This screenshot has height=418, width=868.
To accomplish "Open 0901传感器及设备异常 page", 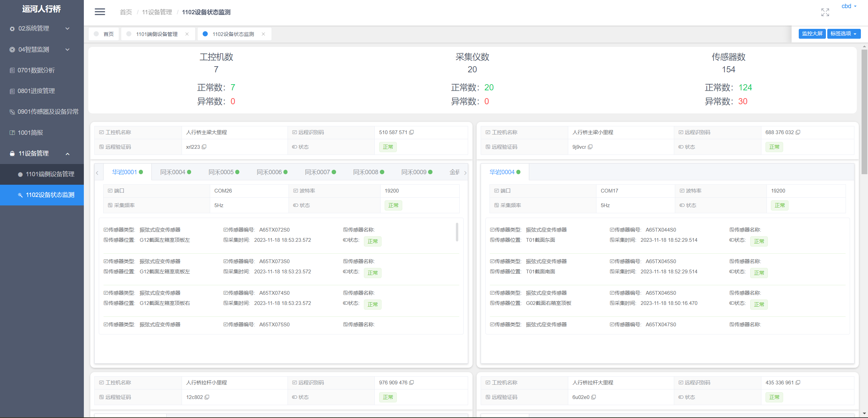I will pos(42,112).
